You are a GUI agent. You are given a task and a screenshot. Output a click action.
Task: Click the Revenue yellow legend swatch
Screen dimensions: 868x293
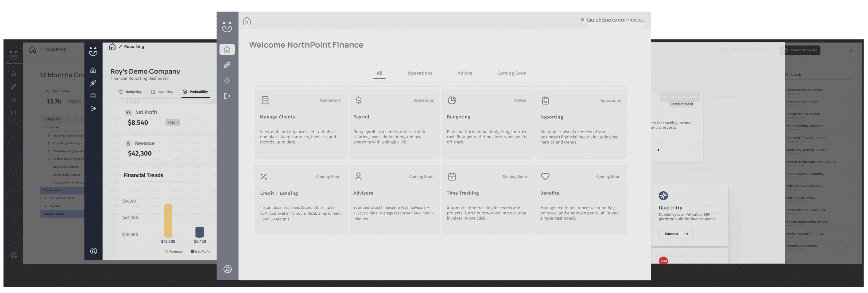pos(166,251)
